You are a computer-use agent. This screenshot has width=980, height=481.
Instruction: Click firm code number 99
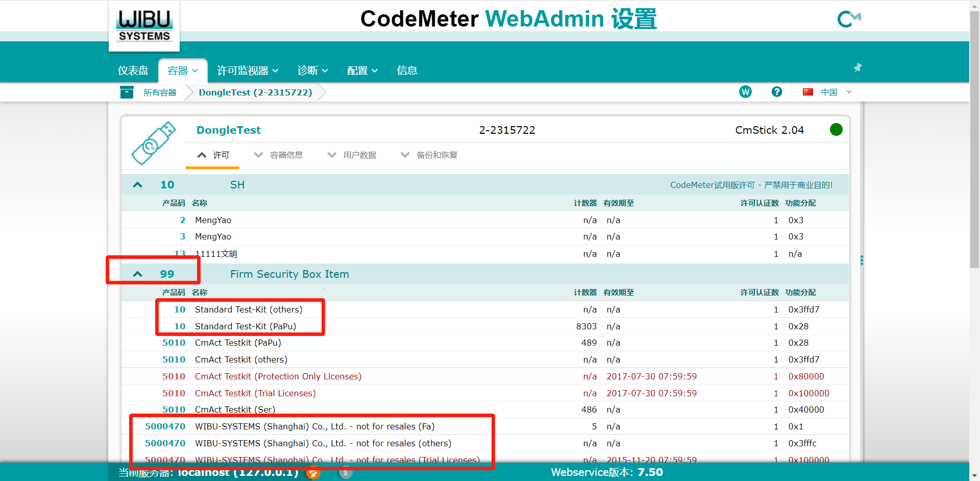coord(167,274)
